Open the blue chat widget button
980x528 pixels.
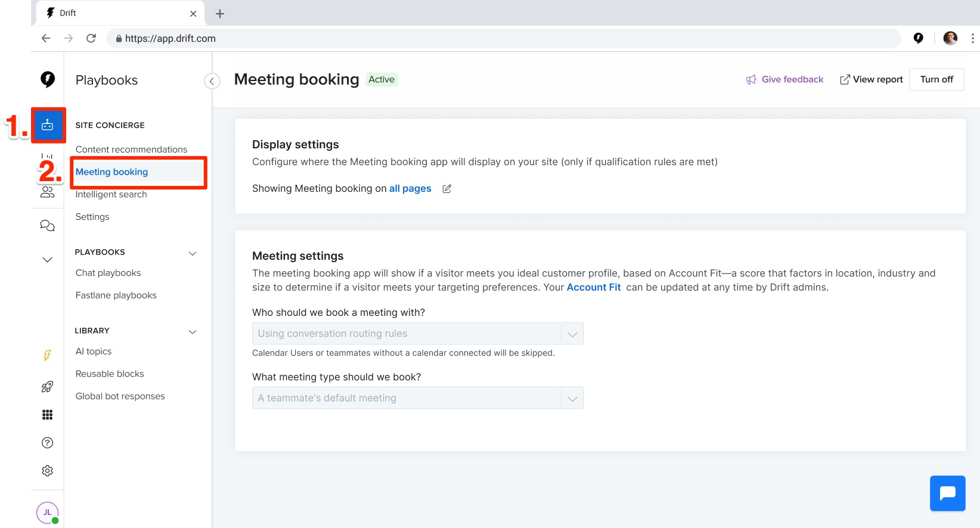(x=947, y=493)
